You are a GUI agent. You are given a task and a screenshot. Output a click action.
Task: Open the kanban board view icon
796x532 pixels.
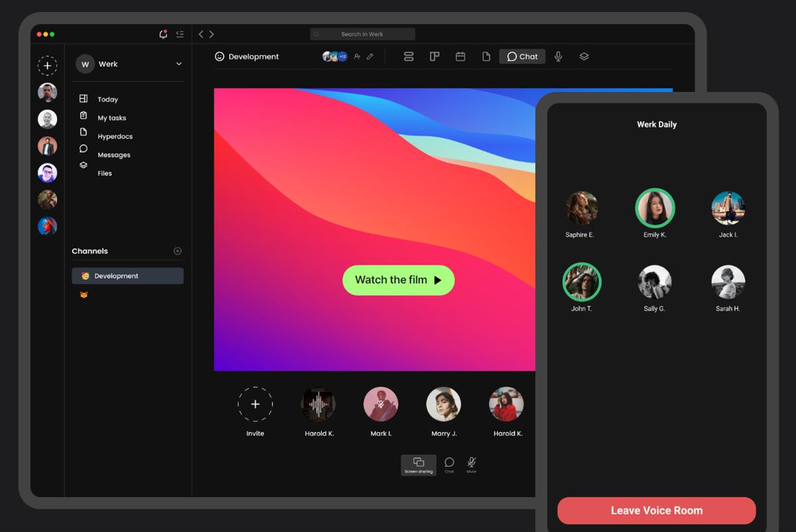click(x=434, y=57)
